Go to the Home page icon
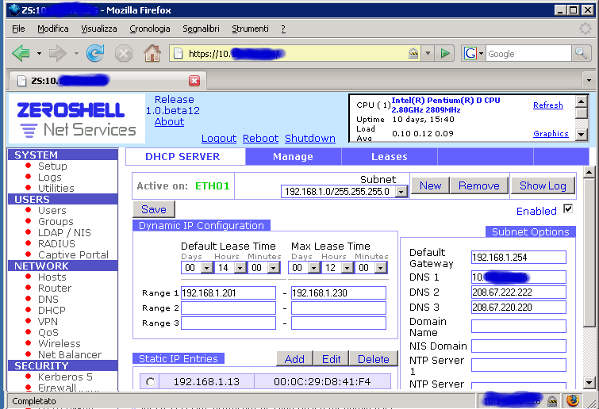The image size is (599, 409). (152, 53)
